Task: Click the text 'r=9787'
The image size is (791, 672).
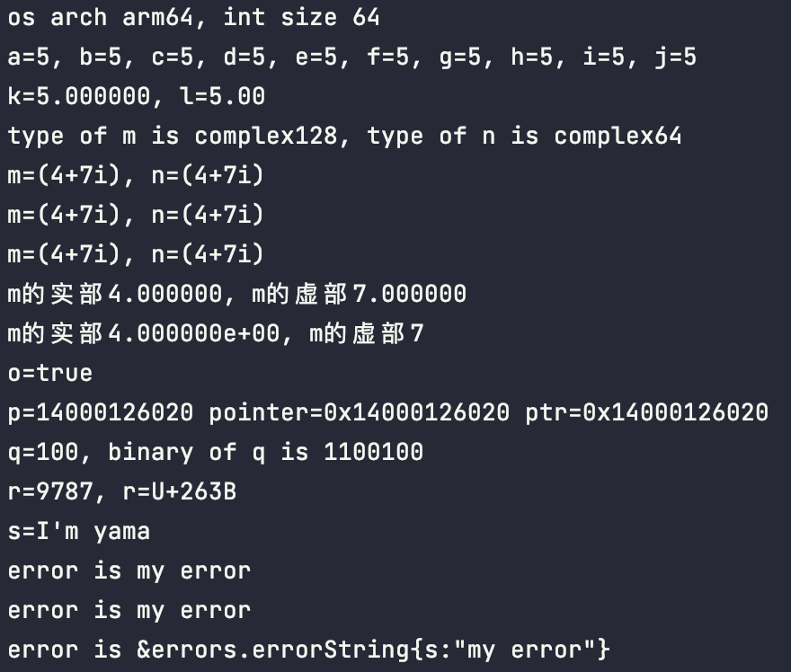Action: (x=50, y=491)
